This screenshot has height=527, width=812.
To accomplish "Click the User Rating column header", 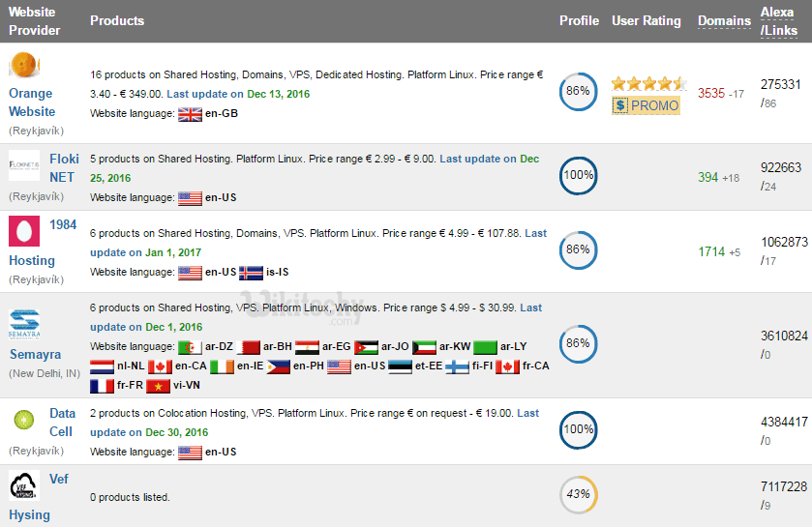I will [646, 20].
